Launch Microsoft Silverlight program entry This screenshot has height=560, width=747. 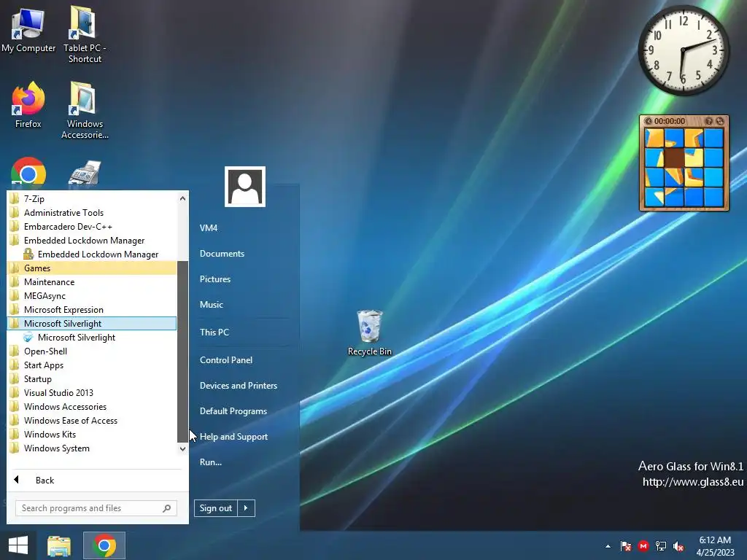76,337
